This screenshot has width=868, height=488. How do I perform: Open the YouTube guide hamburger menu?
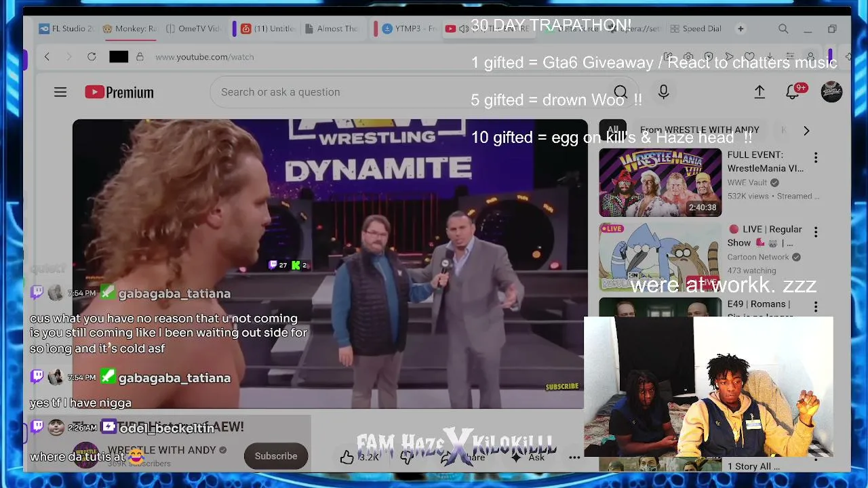tap(60, 92)
